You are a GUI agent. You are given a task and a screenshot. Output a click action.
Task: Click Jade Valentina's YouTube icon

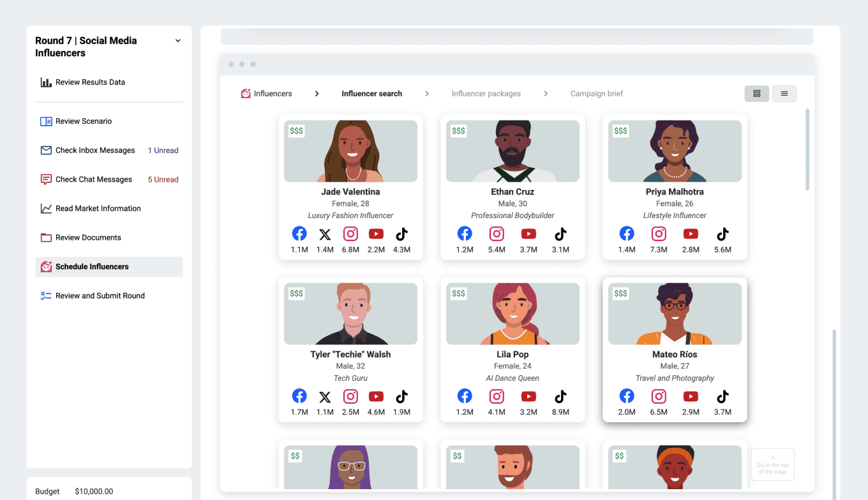tap(376, 234)
